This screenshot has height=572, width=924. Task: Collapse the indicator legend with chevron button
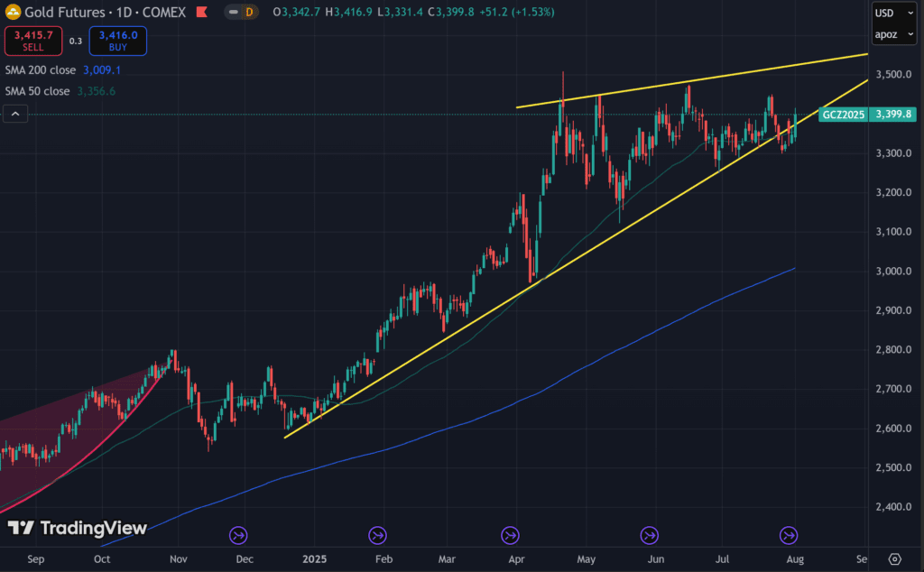[14, 114]
